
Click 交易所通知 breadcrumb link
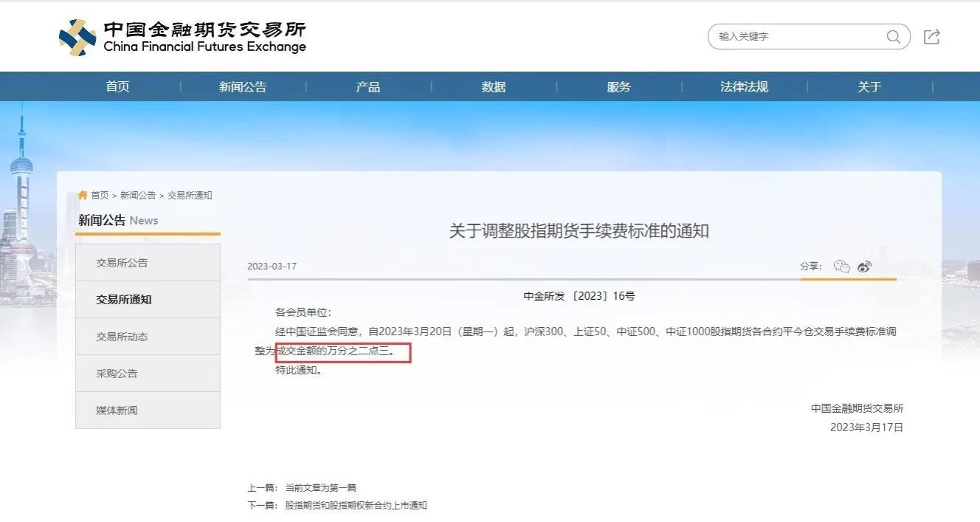pyautogui.click(x=190, y=195)
